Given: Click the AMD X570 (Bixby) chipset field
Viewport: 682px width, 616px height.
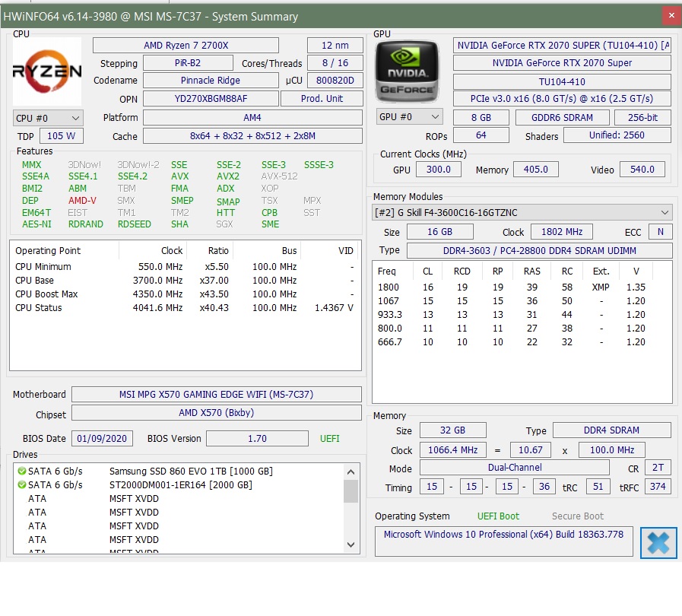Looking at the screenshot, I should click(217, 413).
